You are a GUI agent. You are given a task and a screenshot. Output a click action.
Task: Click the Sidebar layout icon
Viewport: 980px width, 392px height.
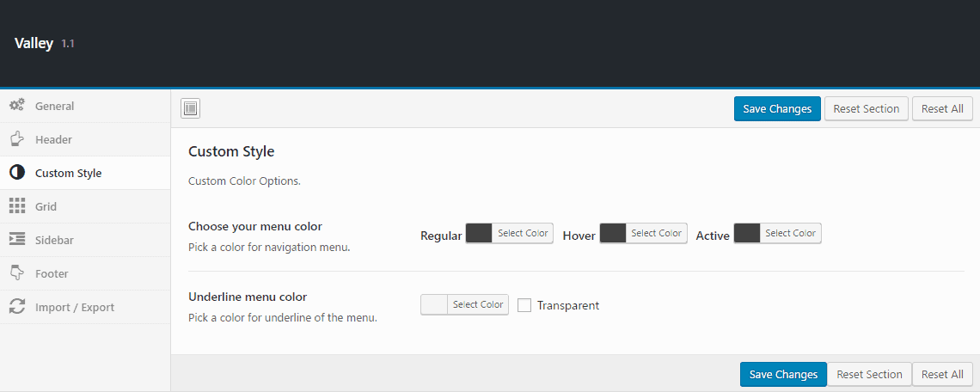pos(16,240)
